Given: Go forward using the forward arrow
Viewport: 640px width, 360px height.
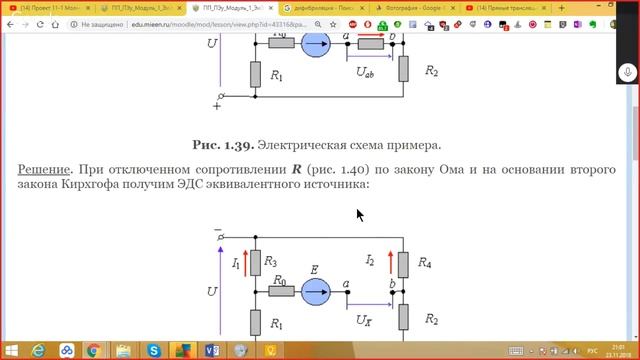Looking at the screenshot, I should 25,24.
